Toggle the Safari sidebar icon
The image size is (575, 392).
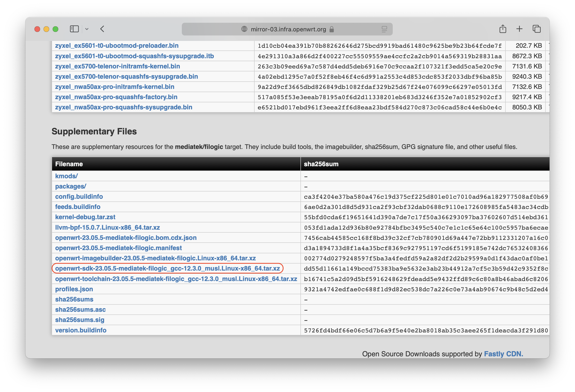point(74,29)
